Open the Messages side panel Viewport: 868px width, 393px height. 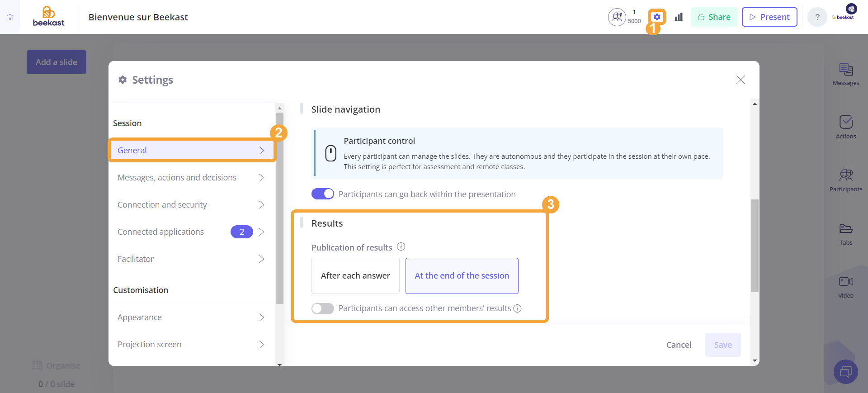pos(846,74)
